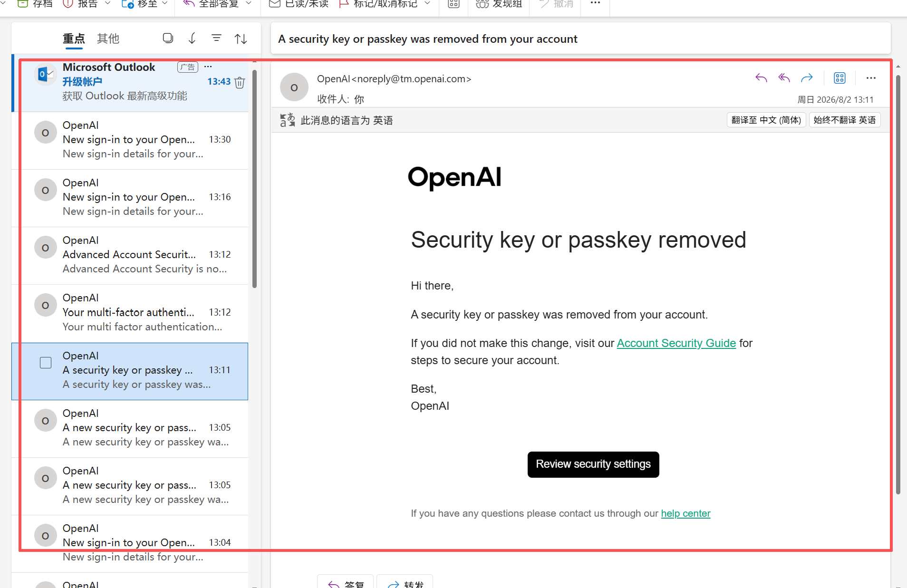Click 翻译至 中文 (简体) to translate

click(x=766, y=120)
